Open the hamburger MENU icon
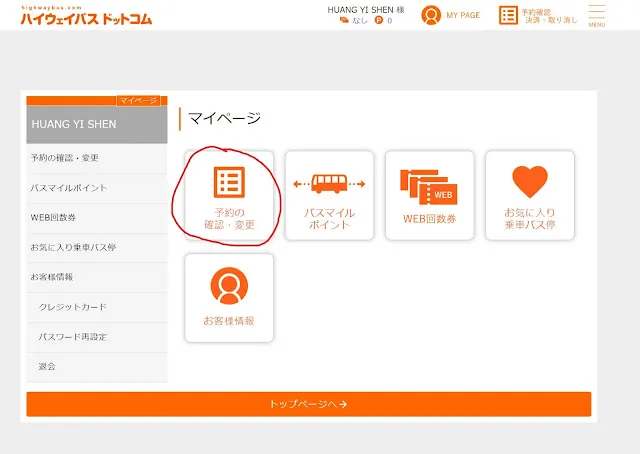Screen dimensions: 640x454 (596, 16)
